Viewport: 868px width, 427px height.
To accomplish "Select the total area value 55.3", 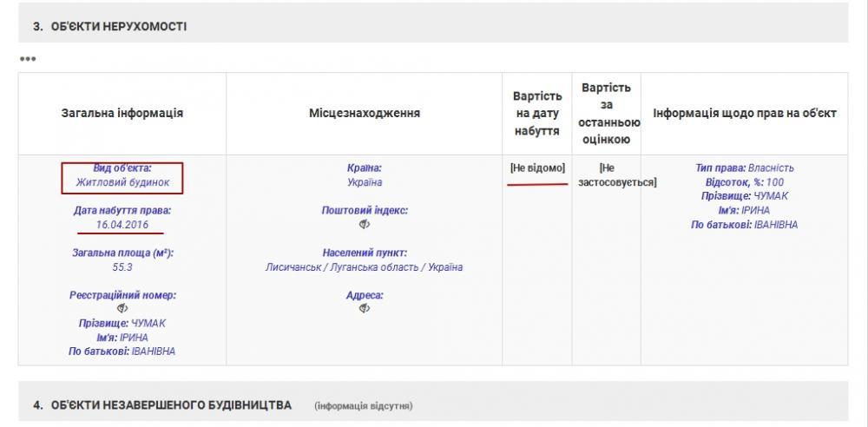I will (122, 267).
